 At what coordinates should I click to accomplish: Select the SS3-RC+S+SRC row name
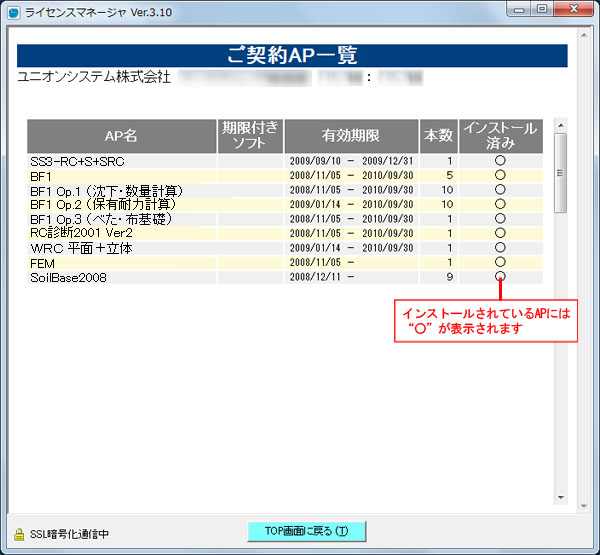(x=77, y=162)
